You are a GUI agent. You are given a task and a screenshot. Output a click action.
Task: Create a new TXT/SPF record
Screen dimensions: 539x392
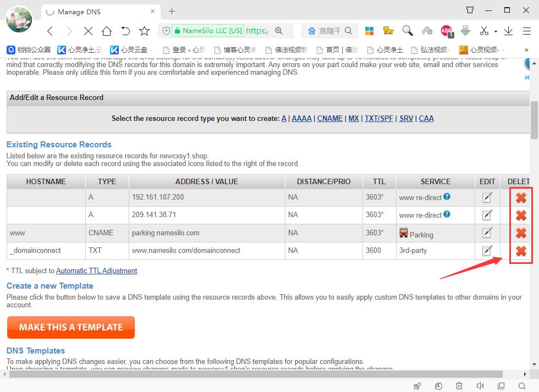coord(379,119)
